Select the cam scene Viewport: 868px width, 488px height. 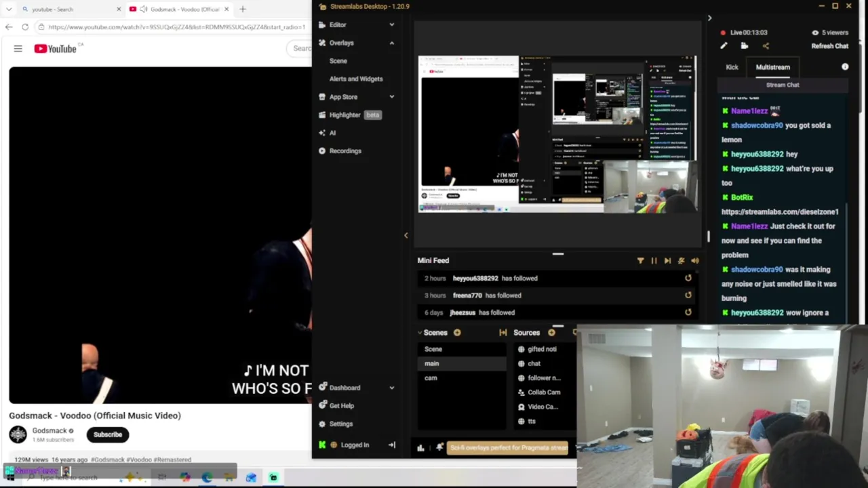(x=461, y=378)
